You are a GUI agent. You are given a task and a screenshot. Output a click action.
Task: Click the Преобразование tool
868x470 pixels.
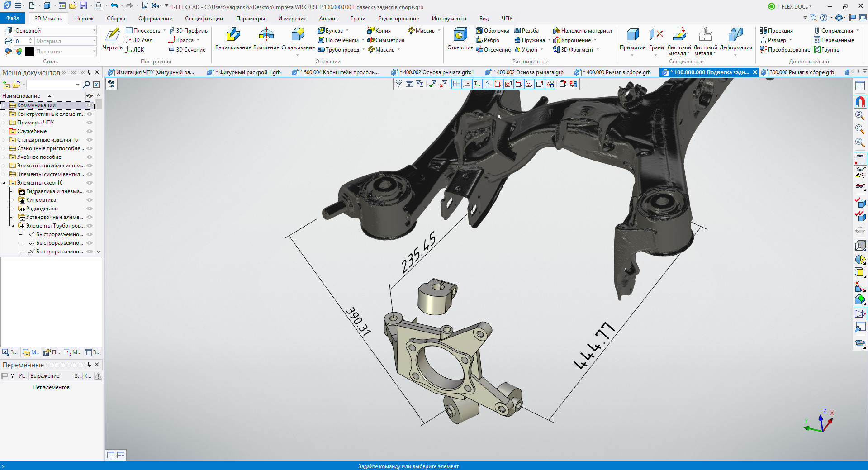click(x=785, y=49)
